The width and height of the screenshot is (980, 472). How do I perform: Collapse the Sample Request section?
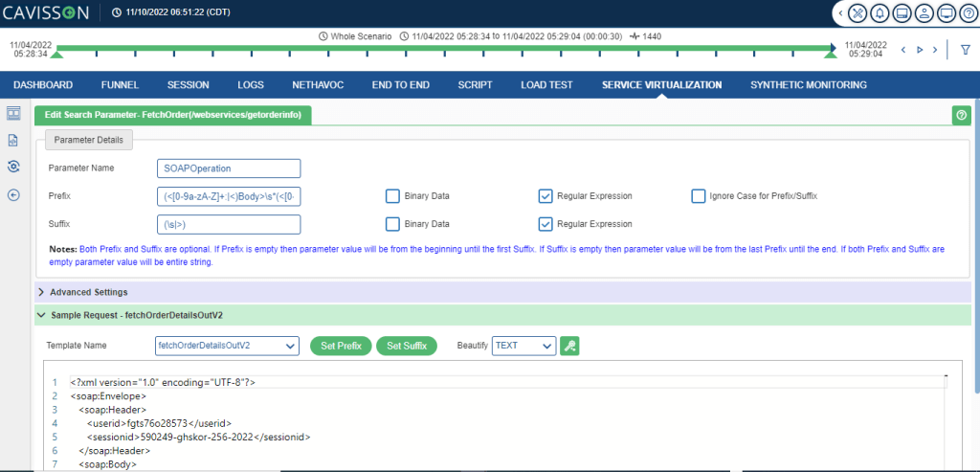click(x=503, y=316)
